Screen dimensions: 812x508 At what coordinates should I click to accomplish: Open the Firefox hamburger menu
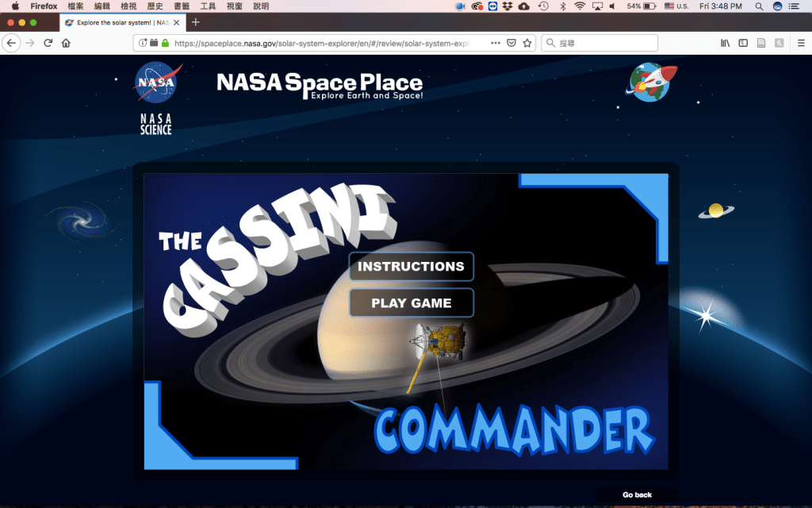pyautogui.click(x=801, y=43)
